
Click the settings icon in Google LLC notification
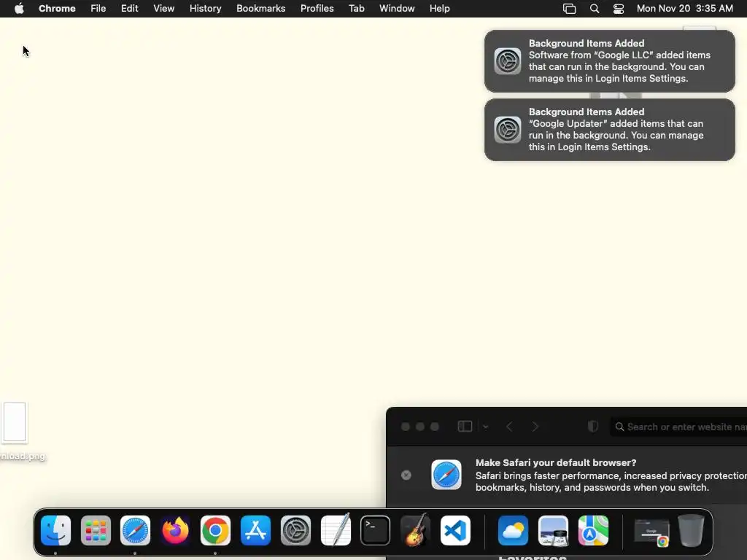(x=508, y=61)
